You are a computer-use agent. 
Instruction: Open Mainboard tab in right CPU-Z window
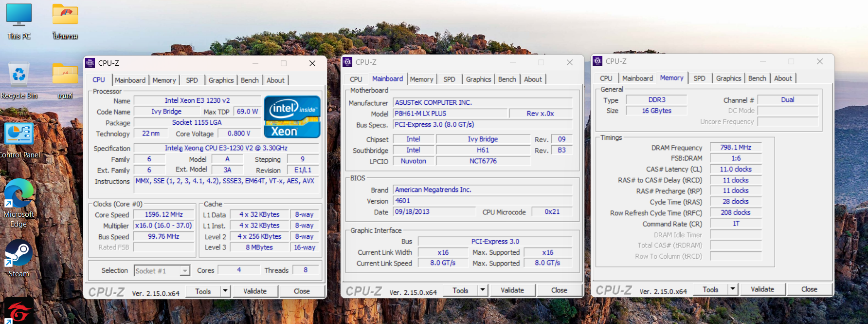[637, 78]
